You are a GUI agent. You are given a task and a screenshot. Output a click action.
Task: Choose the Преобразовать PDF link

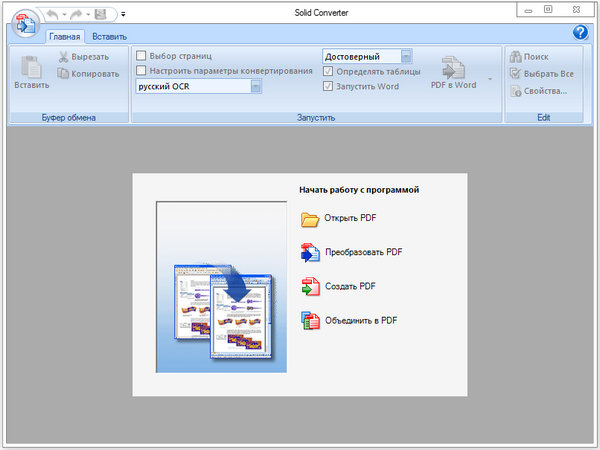click(x=364, y=252)
